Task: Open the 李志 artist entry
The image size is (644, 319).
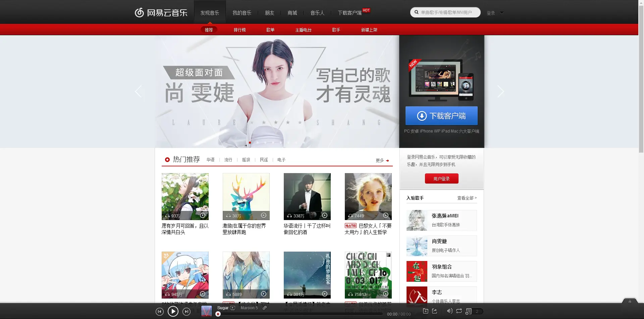Action: click(441, 295)
